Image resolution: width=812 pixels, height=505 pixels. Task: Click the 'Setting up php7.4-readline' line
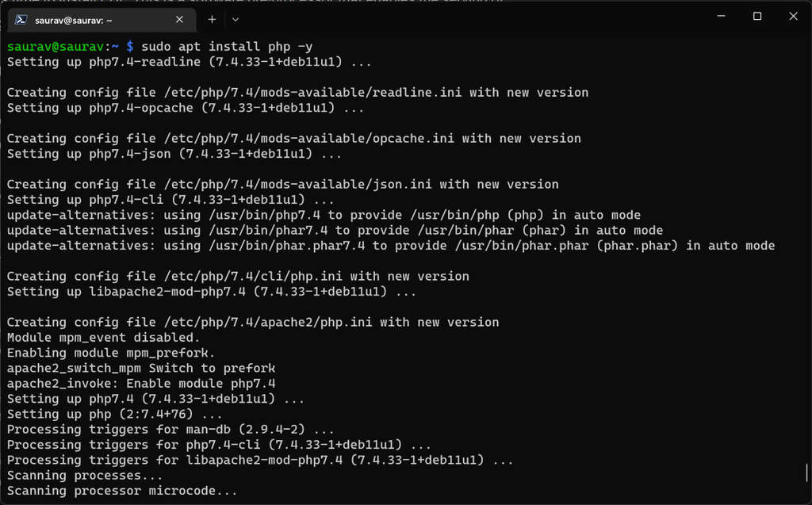(190, 62)
